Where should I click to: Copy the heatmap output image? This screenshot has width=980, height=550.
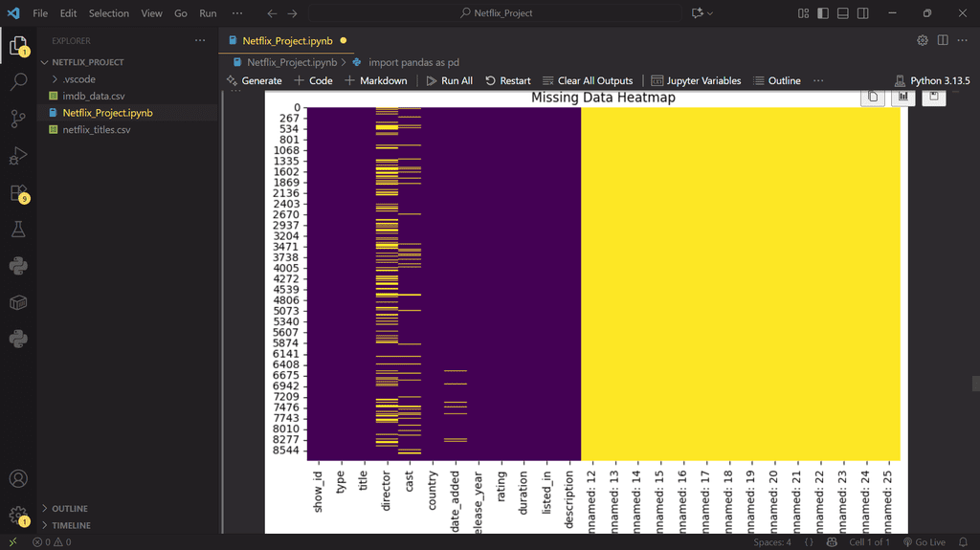click(872, 98)
